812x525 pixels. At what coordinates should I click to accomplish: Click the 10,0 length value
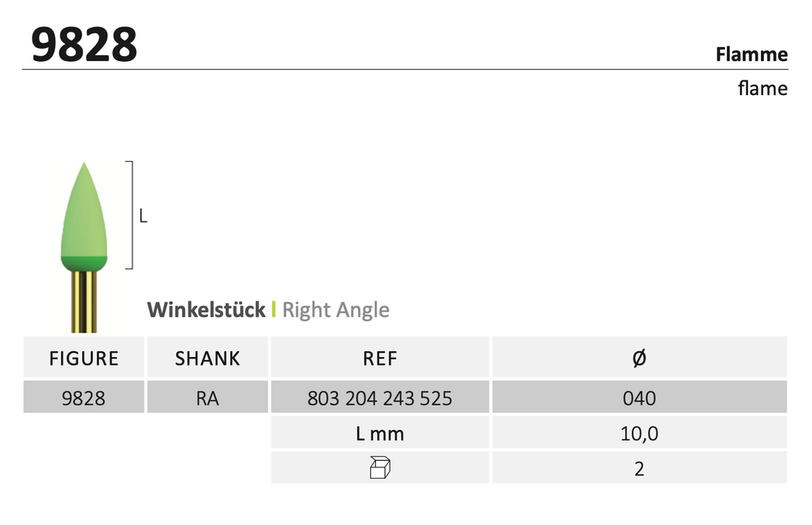[639, 434]
